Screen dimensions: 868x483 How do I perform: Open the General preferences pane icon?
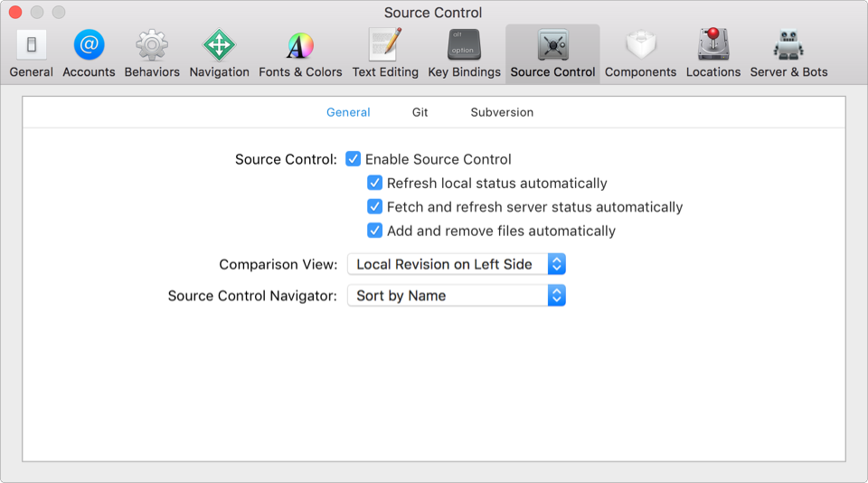(32, 45)
